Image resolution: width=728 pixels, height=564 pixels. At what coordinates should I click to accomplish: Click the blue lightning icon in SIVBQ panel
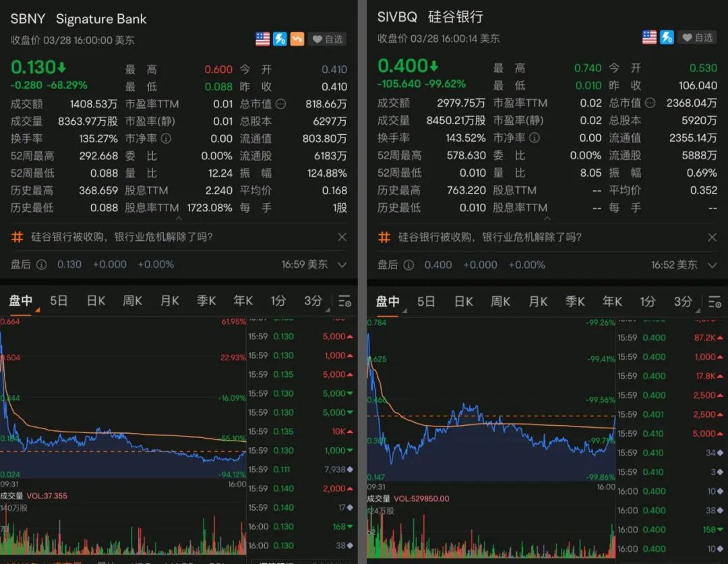pos(667,37)
